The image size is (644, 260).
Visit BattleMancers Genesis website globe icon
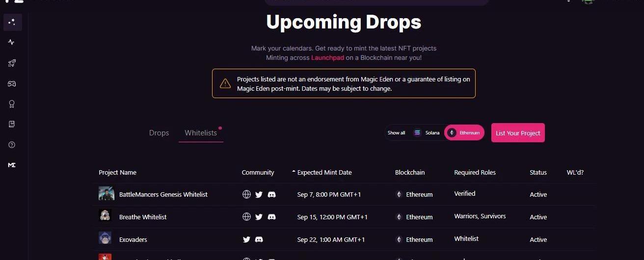click(247, 195)
